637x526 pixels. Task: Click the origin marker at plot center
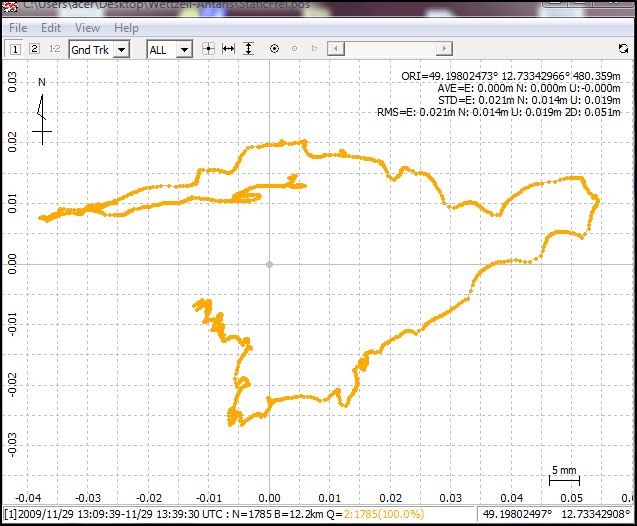[x=269, y=264]
